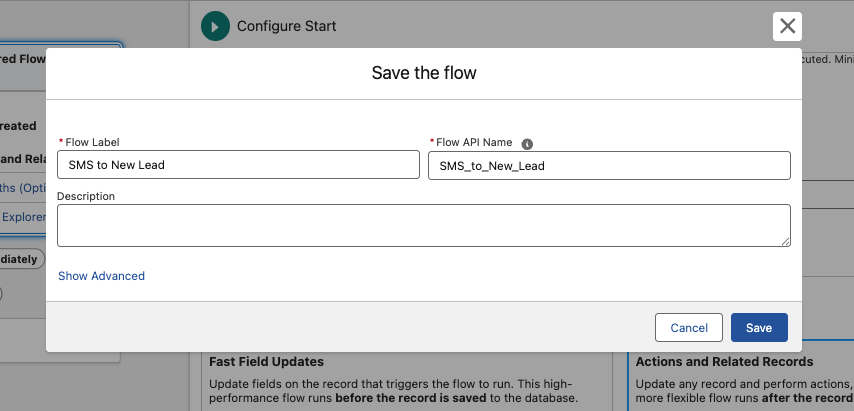The width and height of the screenshot is (854, 411).
Task: Expand the Show Advanced options
Action: point(101,276)
